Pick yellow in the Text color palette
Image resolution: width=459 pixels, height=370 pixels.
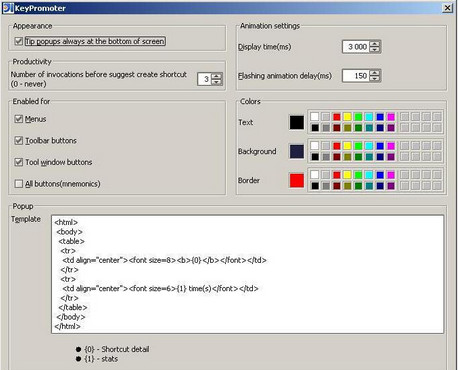(x=347, y=117)
